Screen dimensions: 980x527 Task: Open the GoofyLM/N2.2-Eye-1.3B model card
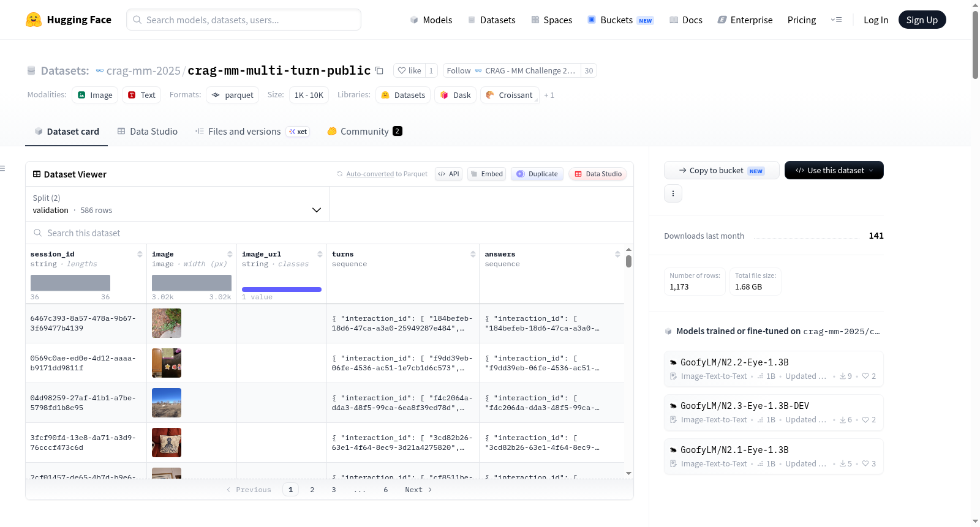pyautogui.click(x=774, y=368)
